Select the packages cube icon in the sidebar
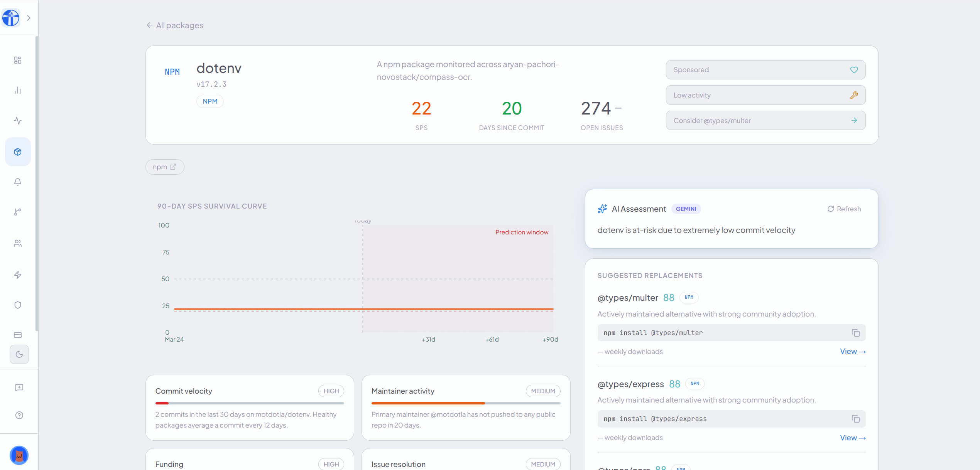 point(18,152)
